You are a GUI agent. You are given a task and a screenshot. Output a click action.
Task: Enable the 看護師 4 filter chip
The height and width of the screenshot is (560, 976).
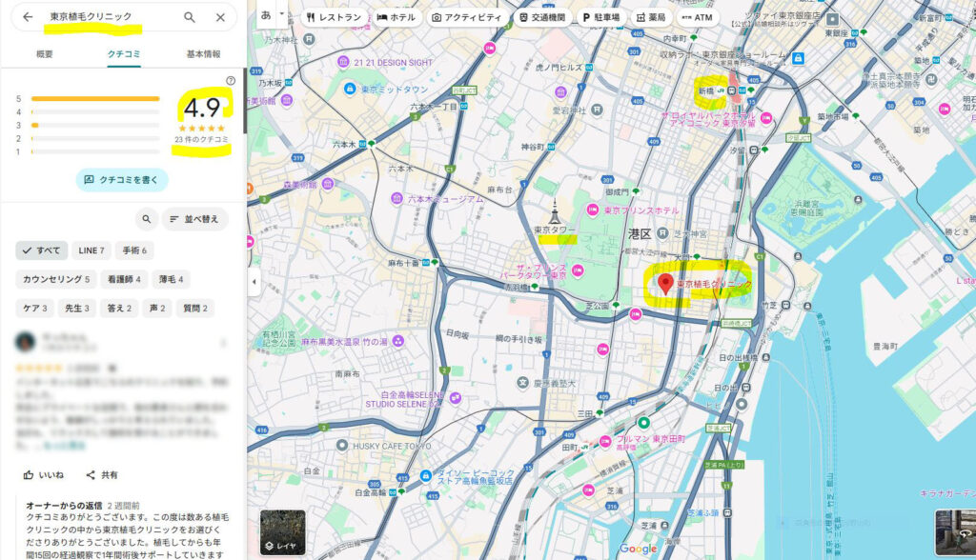(x=125, y=279)
